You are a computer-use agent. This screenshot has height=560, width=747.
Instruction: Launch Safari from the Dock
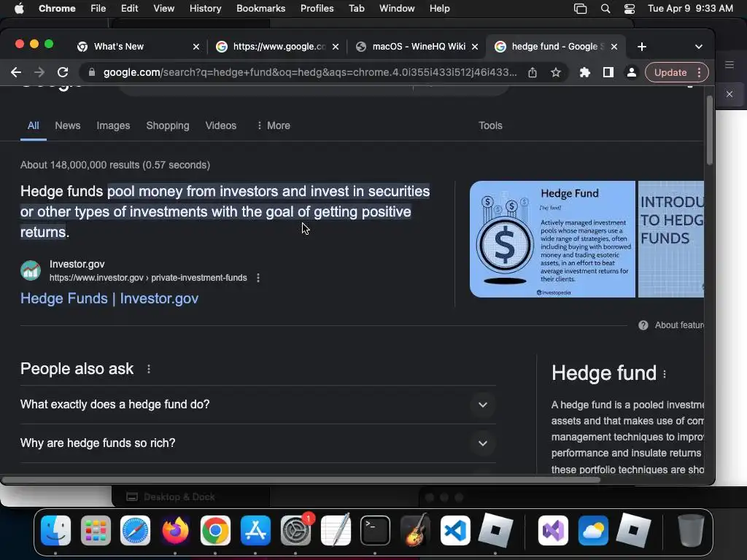(135, 530)
